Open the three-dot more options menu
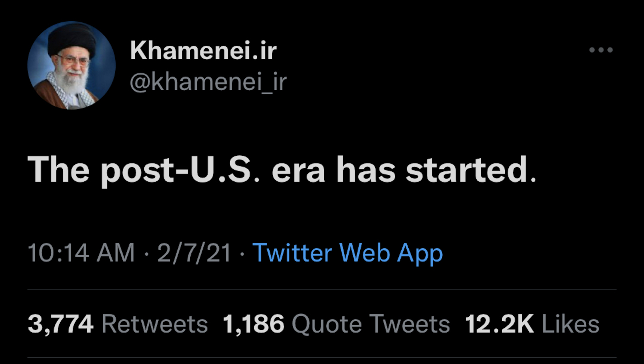 pyautogui.click(x=601, y=50)
